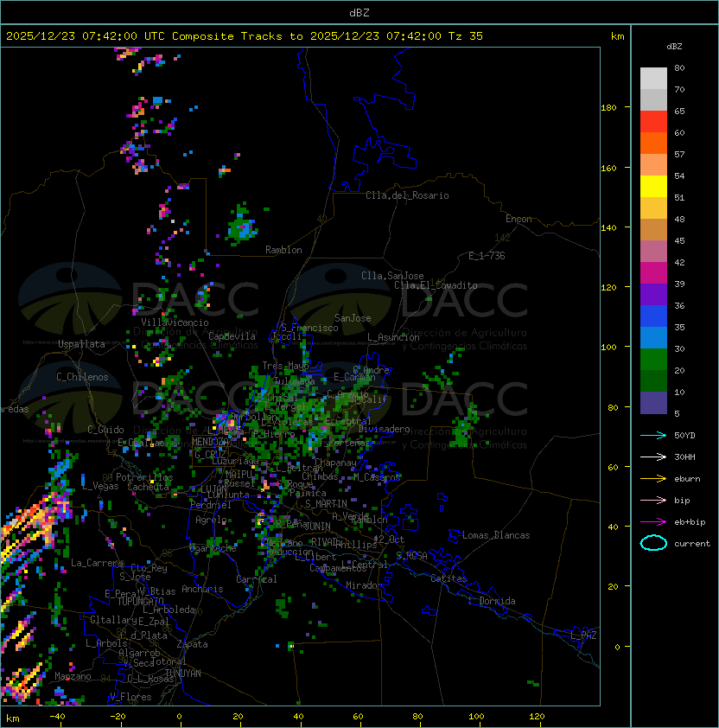Click the C_Guido label

(x=105, y=430)
